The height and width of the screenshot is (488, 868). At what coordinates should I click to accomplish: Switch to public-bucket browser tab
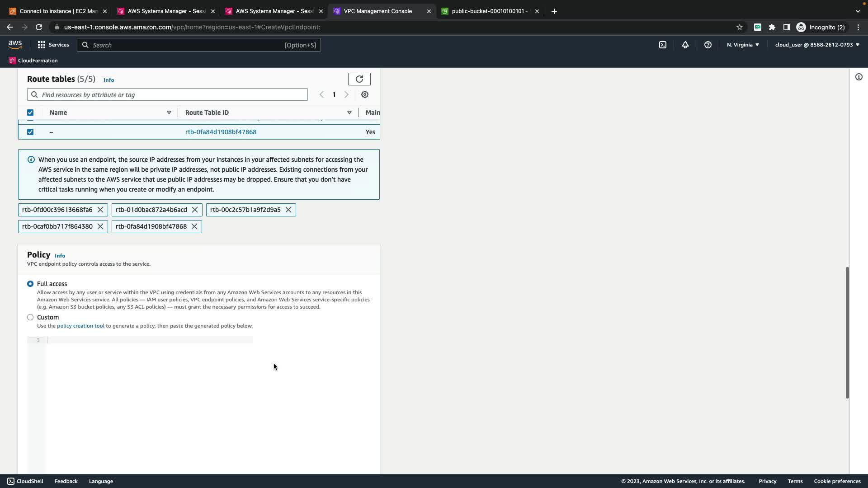[489, 11]
